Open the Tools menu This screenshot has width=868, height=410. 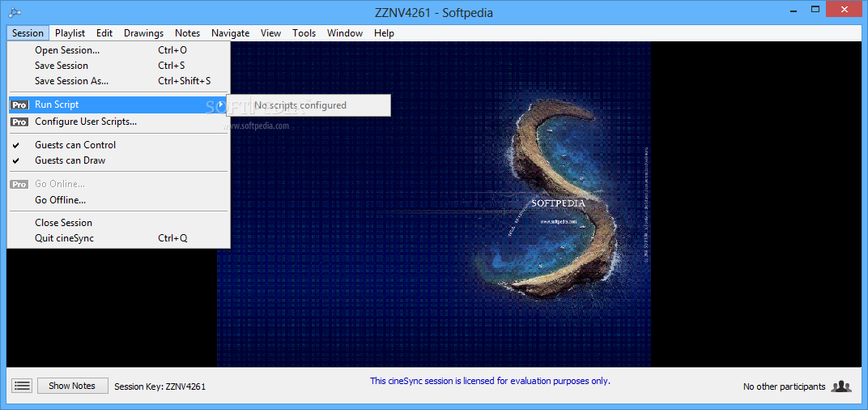pos(304,33)
